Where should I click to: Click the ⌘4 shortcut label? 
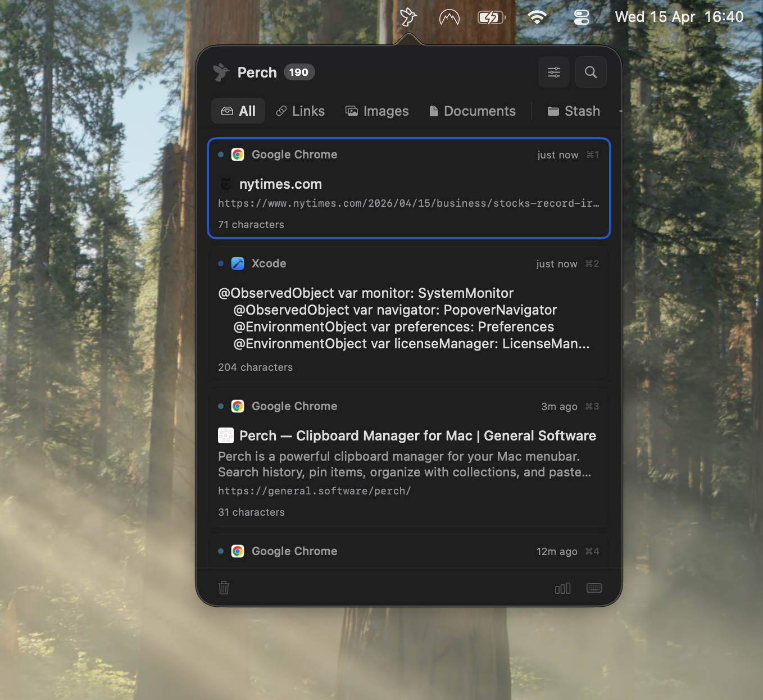point(592,551)
